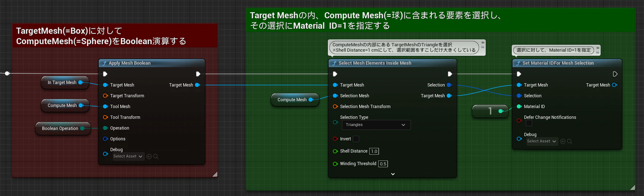
Task: Toggle Defer Change Notifications checkbox
Action: coord(529,123)
